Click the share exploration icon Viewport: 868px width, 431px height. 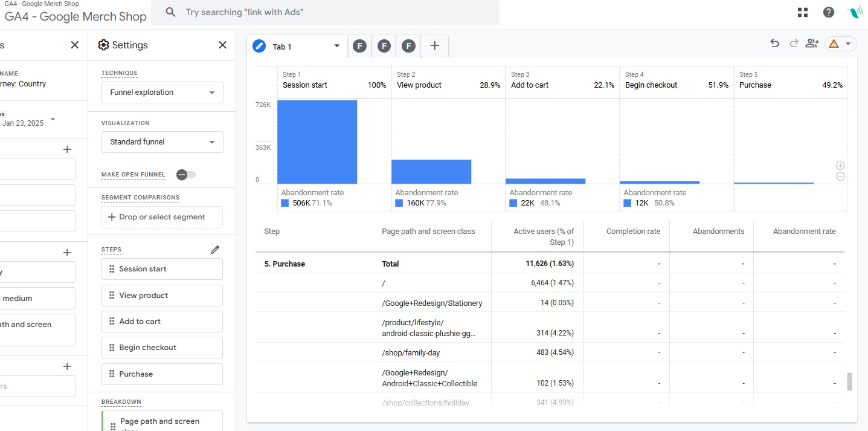[812, 43]
